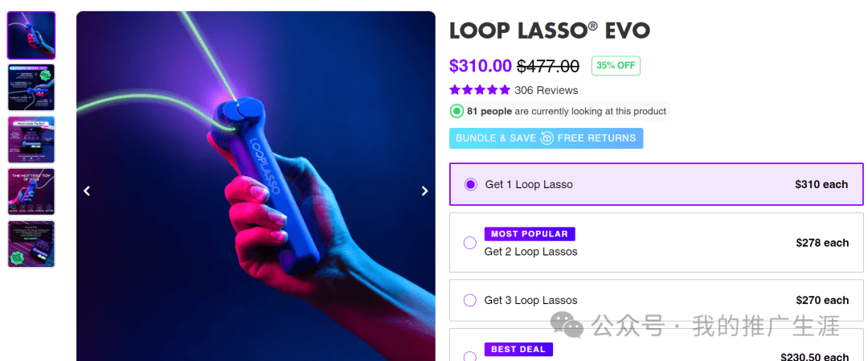Image resolution: width=868 pixels, height=361 pixels.
Task: Click the free returns badge icon
Action: (x=547, y=138)
